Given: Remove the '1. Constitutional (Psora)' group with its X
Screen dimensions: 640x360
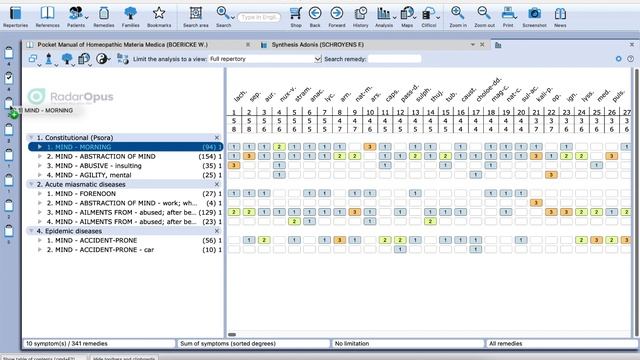Looking at the screenshot, I should pyautogui.click(x=217, y=138).
